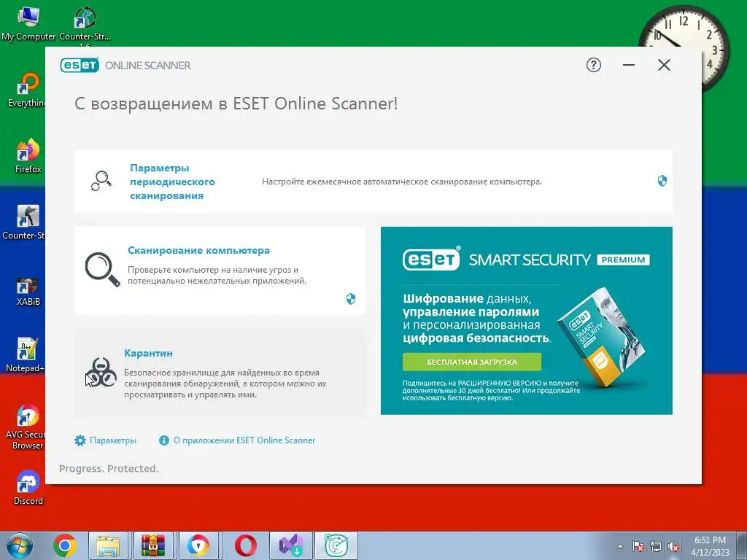This screenshot has width=747, height=560.
Task: Minimize the ESET Online Scanner window
Action: (x=628, y=65)
